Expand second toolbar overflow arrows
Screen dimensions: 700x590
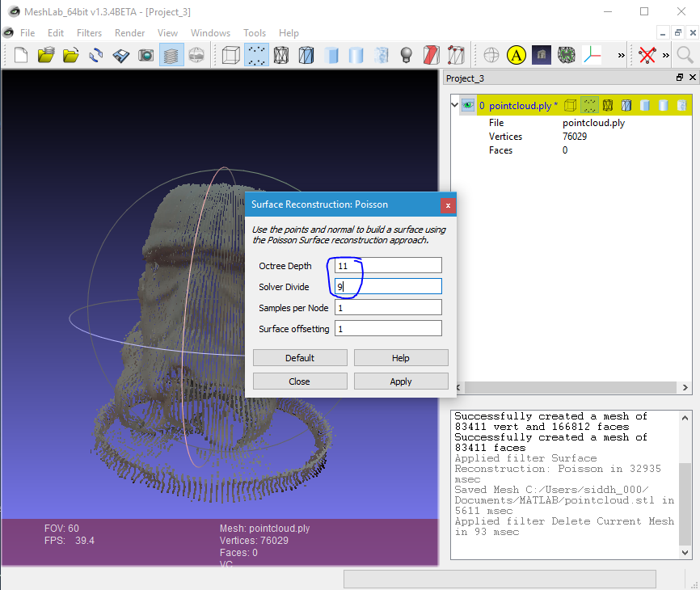(x=665, y=55)
